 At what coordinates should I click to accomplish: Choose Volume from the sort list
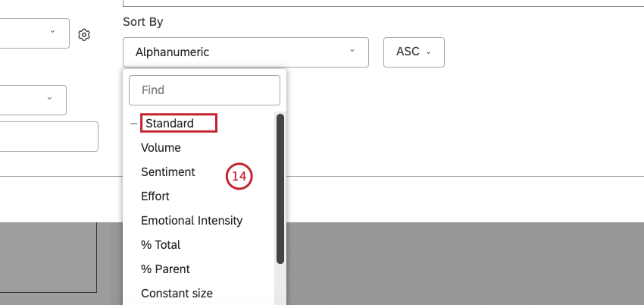[161, 148]
